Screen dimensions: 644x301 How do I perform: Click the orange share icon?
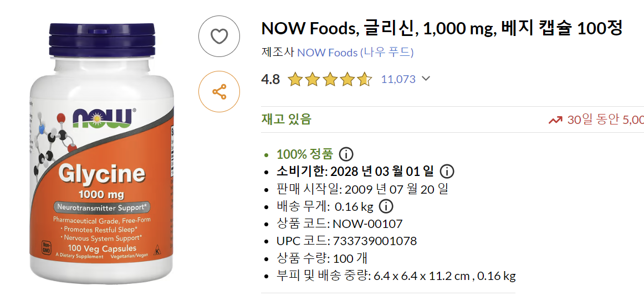(x=219, y=91)
